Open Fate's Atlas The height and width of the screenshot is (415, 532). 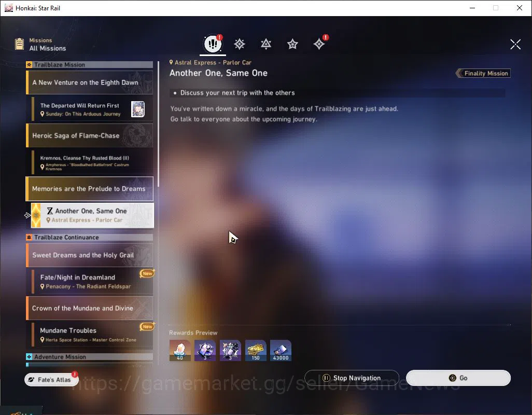click(x=51, y=379)
